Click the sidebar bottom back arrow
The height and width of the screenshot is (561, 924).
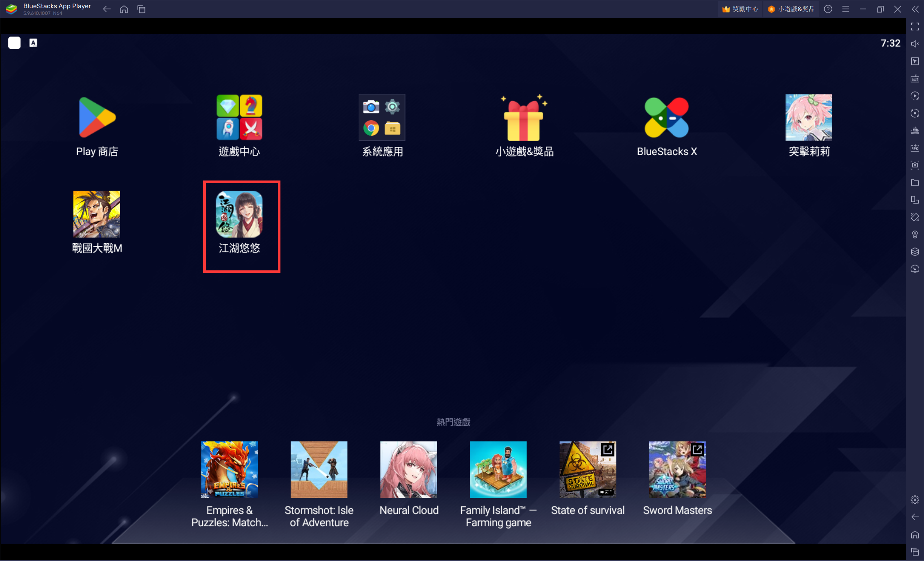tap(915, 517)
